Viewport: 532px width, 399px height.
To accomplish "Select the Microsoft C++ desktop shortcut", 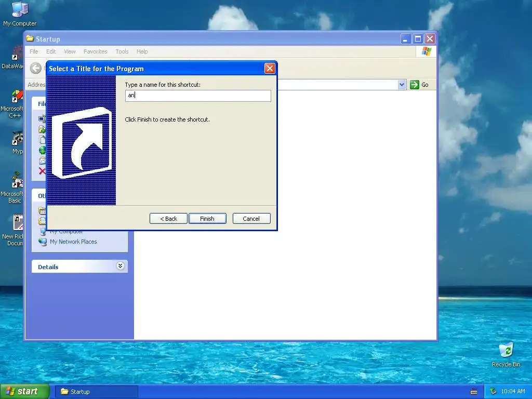I will pos(12,104).
